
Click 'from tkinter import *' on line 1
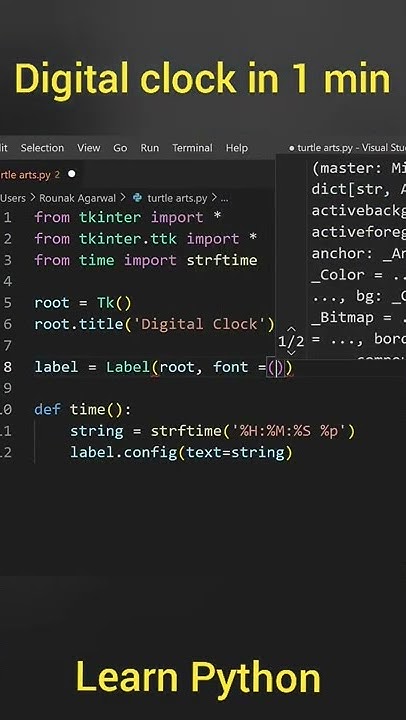pyautogui.click(x=128, y=217)
